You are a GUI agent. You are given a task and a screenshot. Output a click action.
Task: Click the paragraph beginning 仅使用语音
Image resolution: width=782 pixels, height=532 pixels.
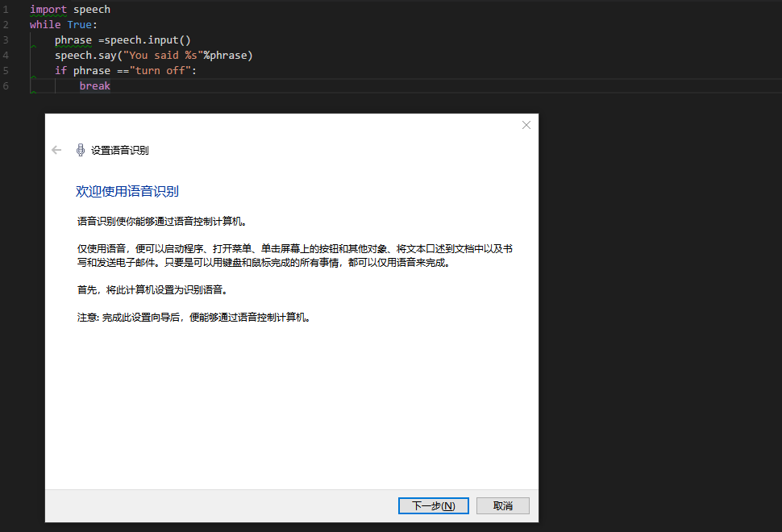(x=295, y=256)
